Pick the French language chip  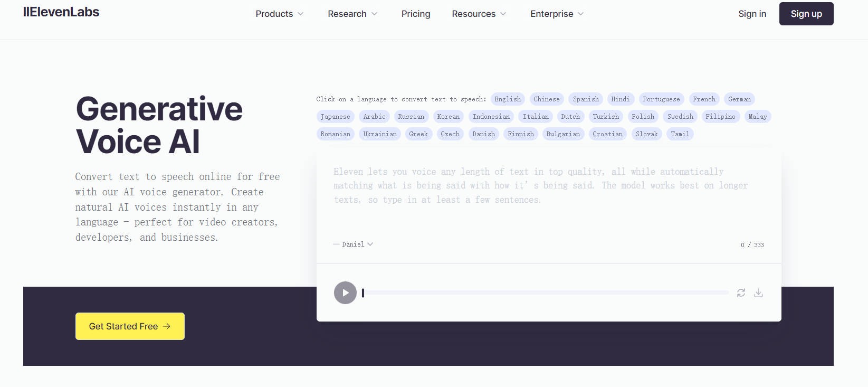pyautogui.click(x=704, y=99)
